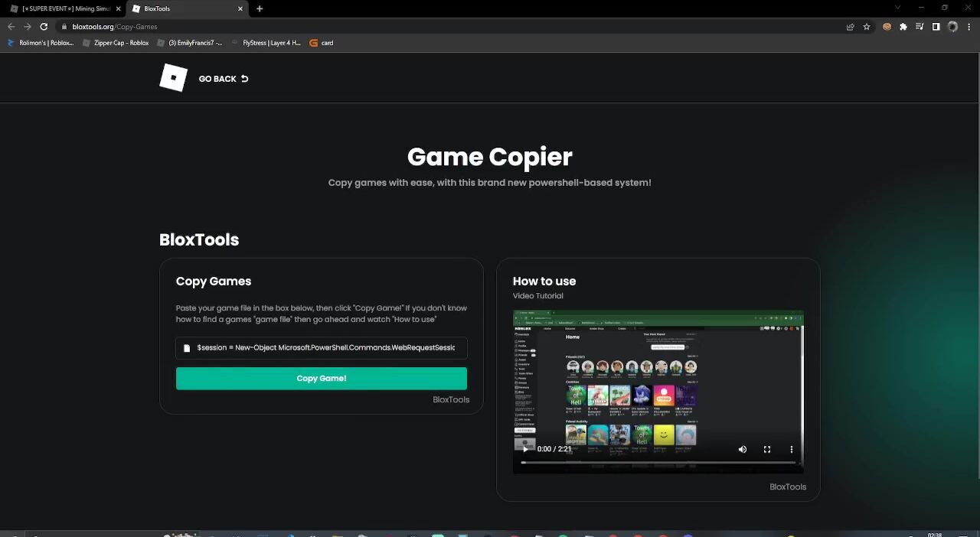The width and height of the screenshot is (980, 537).
Task: Open the card bookmark
Action: click(x=322, y=43)
